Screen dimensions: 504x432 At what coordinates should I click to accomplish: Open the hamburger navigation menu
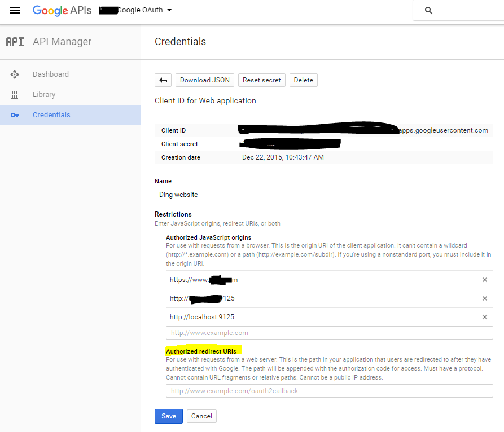(x=15, y=10)
